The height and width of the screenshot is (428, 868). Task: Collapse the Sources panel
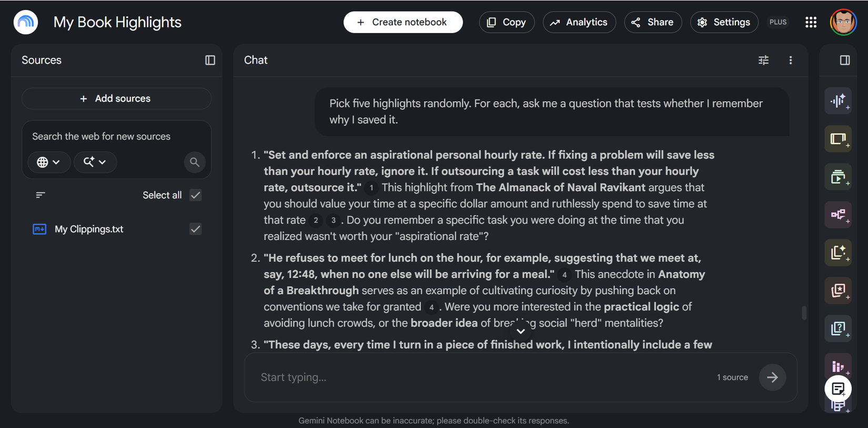210,60
